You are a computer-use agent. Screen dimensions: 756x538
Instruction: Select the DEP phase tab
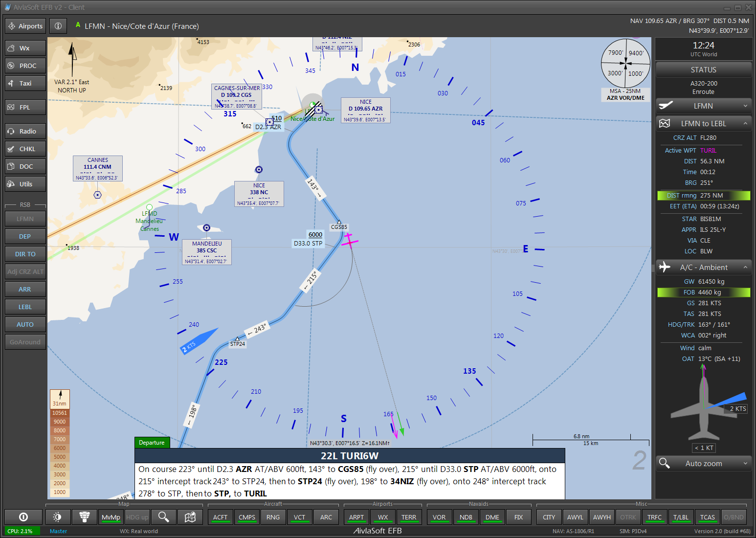pos(25,236)
